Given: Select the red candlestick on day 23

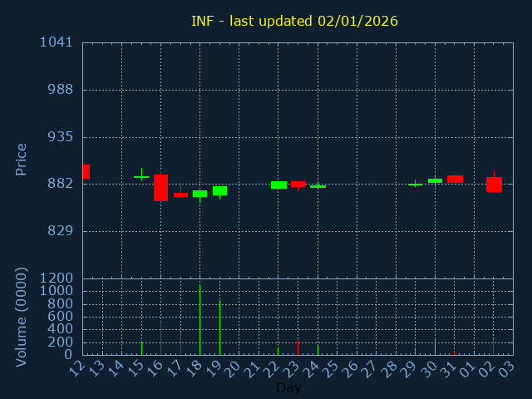Looking at the screenshot, I should click(x=298, y=184).
